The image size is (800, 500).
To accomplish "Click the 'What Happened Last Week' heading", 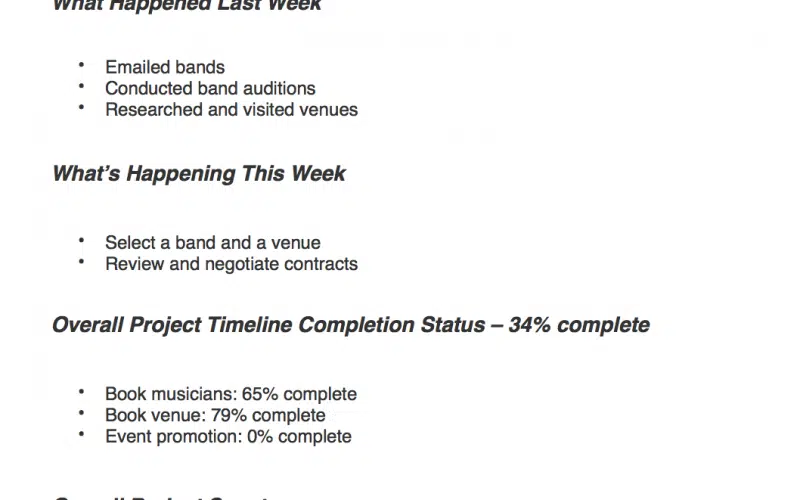I will (186, 6).
